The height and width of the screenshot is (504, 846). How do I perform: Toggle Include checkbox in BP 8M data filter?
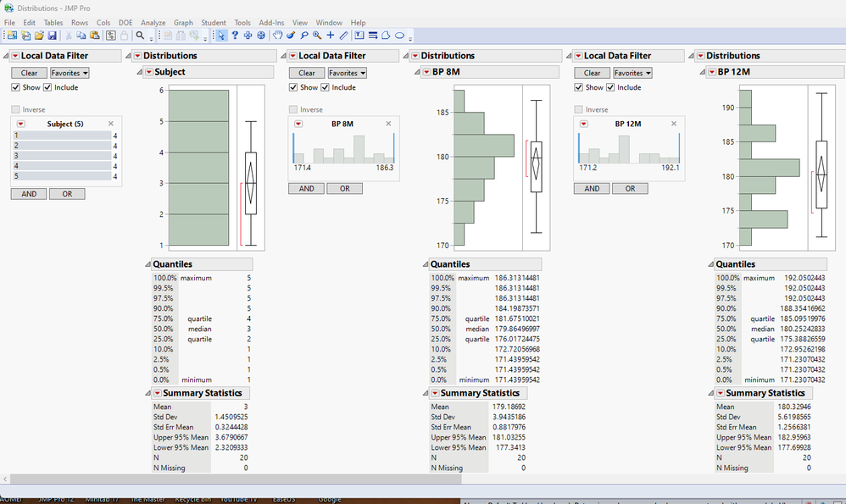(325, 87)
